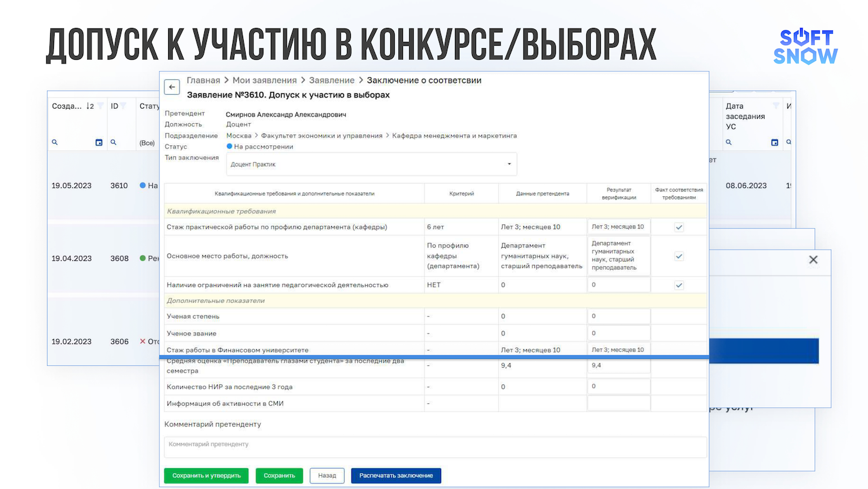Click the Распечатать заключение button

(x=396, y=476)
